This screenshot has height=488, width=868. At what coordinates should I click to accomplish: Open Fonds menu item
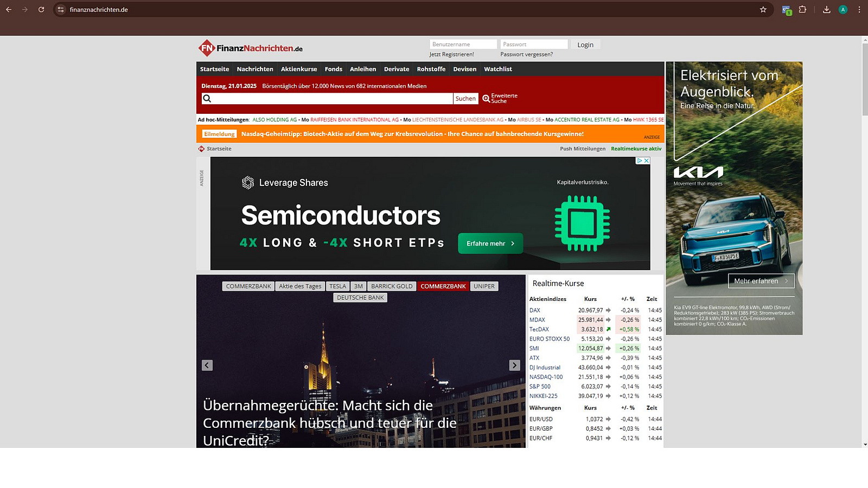coord(334,69)
